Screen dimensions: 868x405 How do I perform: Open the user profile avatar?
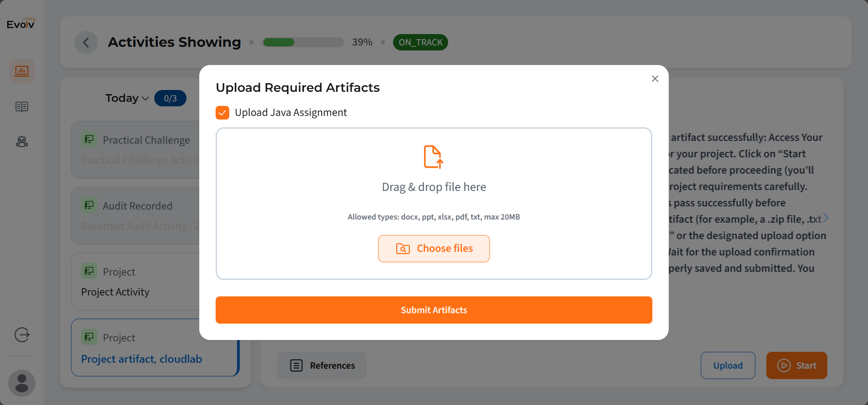22,383
